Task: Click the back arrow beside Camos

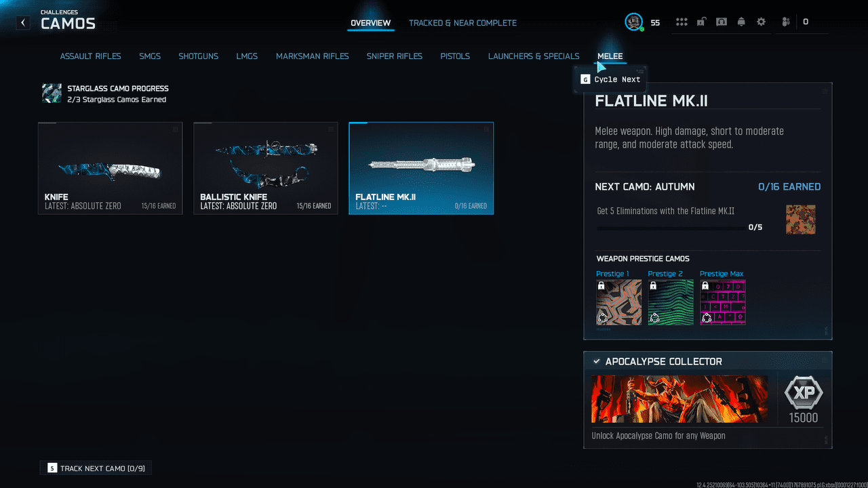Action: [24, 23]
